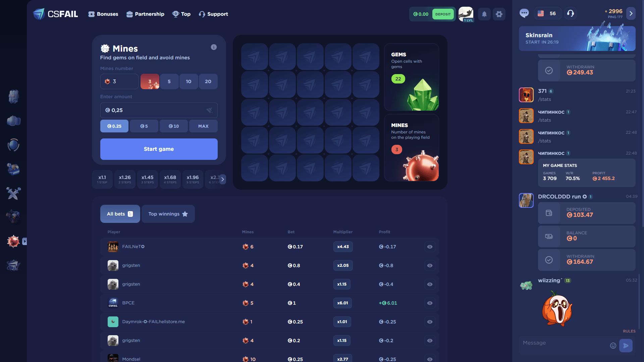Click the All Bets tab
Image resolution: width=644 pixels, height=362 pixels.
tap(119, 214)
